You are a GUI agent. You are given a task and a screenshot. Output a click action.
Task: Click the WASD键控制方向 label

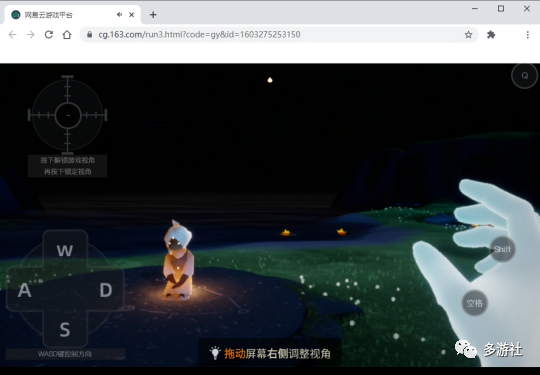65,354
